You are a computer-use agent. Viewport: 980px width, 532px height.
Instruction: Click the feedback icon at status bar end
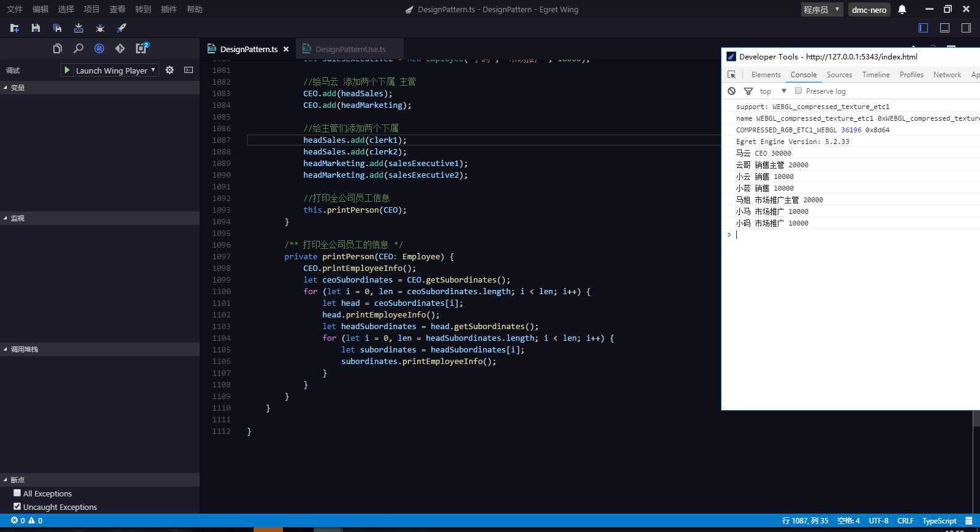click(969, 520)
